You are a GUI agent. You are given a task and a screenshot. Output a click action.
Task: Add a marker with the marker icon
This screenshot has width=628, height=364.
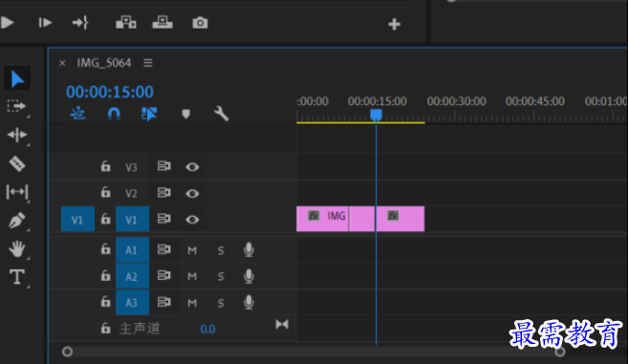[x=185, y=114]
